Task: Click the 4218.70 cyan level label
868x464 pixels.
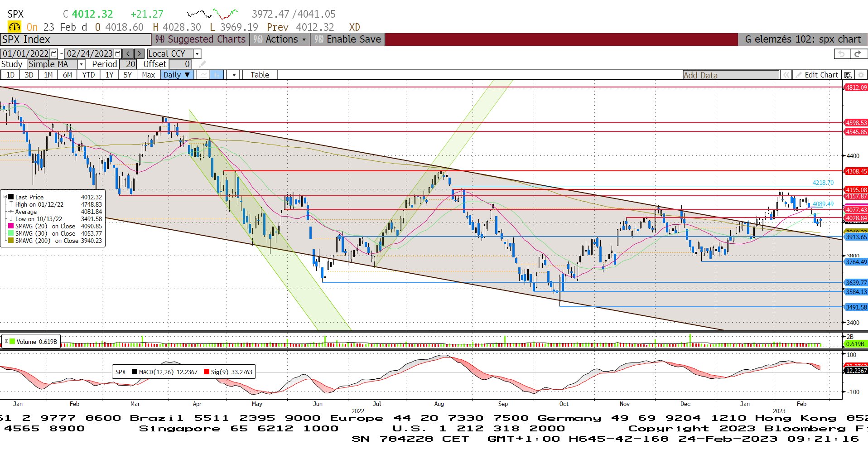Action: pyautogui.click(x=823, y=183)
